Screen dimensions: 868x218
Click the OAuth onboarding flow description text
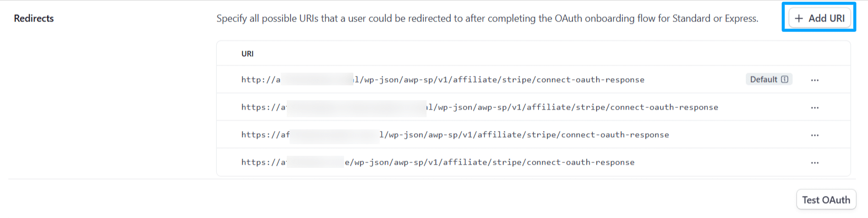click(x=487, y=18)
